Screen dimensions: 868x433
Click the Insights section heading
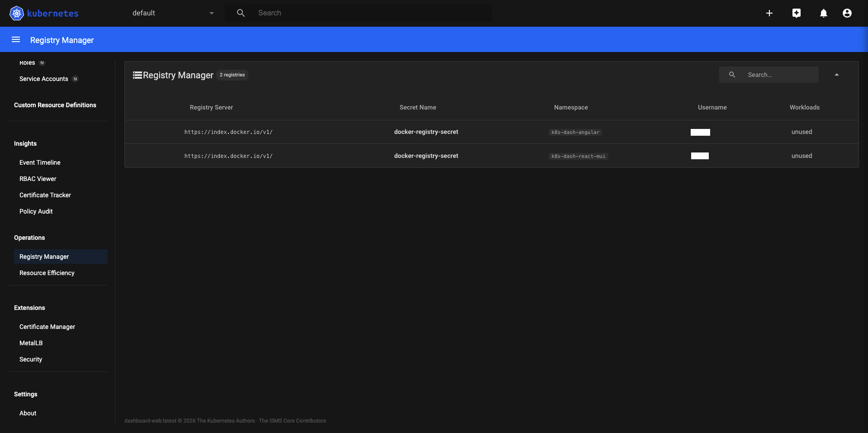[25, 143]
